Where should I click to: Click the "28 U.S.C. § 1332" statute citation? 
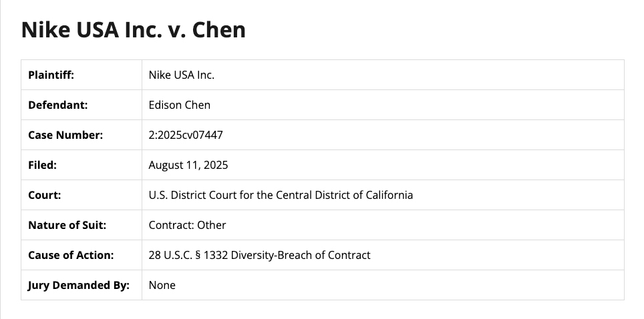(188, 255)
